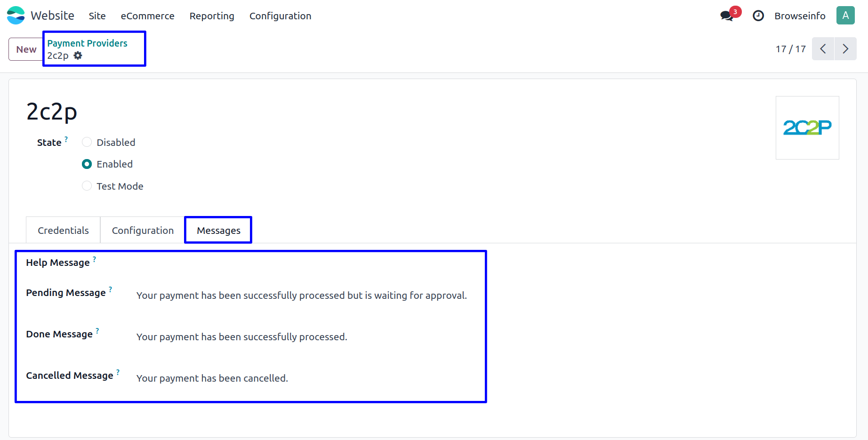
Task: Switch to the Credentials tab
Action: tap(63, 230)
